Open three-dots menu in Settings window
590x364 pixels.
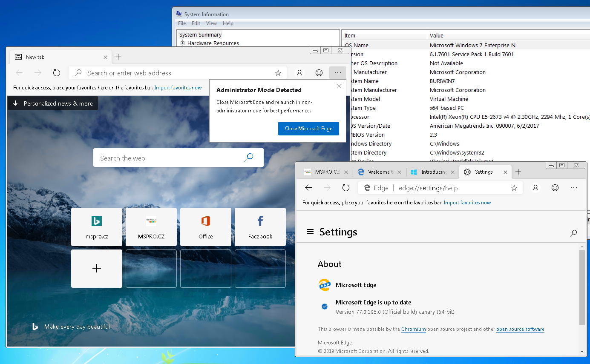tap(574, 188)
